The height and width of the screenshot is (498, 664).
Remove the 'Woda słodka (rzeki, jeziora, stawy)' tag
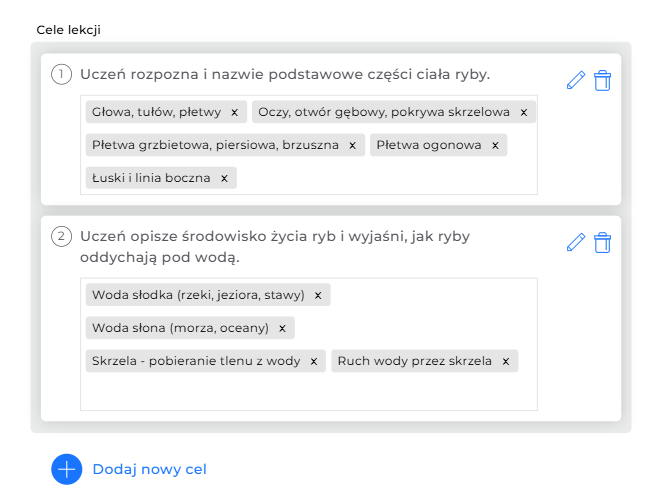[x=318, y=295]
